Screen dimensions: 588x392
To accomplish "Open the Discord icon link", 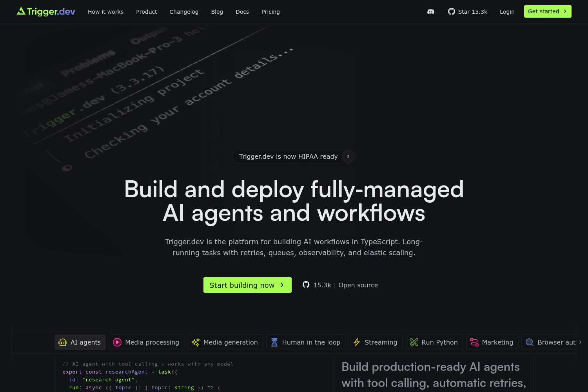I will (x=431, y=12).
